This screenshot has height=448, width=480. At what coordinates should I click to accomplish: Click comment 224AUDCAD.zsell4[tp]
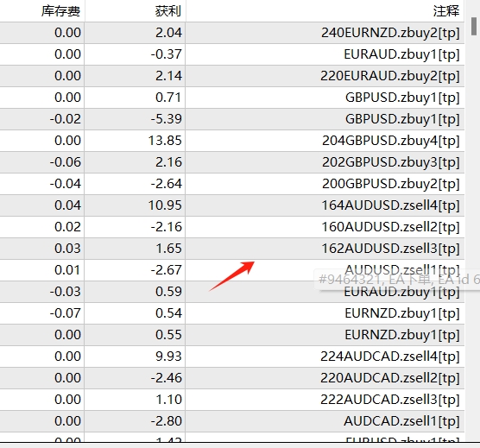coord(390,357)
